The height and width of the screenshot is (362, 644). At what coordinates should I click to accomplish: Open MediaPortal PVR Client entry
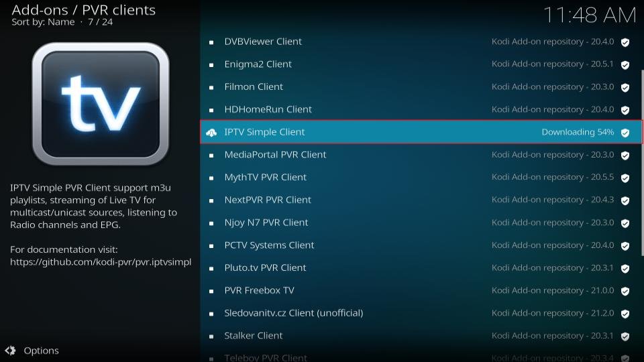point(421,155)
